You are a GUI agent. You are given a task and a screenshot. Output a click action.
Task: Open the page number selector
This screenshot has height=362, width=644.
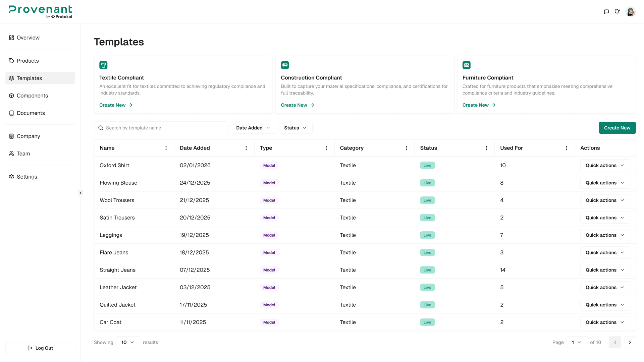(x=577, y=342)
